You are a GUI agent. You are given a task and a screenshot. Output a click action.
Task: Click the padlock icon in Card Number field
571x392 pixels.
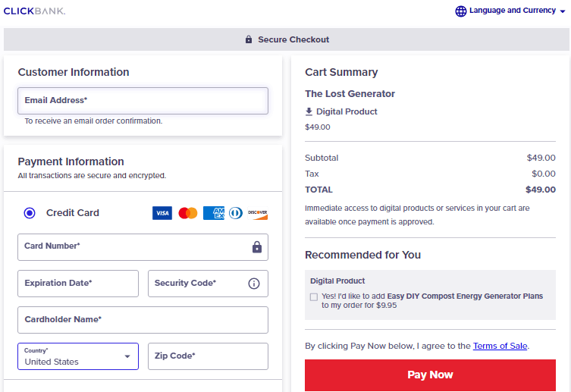(x=257, y=247)
